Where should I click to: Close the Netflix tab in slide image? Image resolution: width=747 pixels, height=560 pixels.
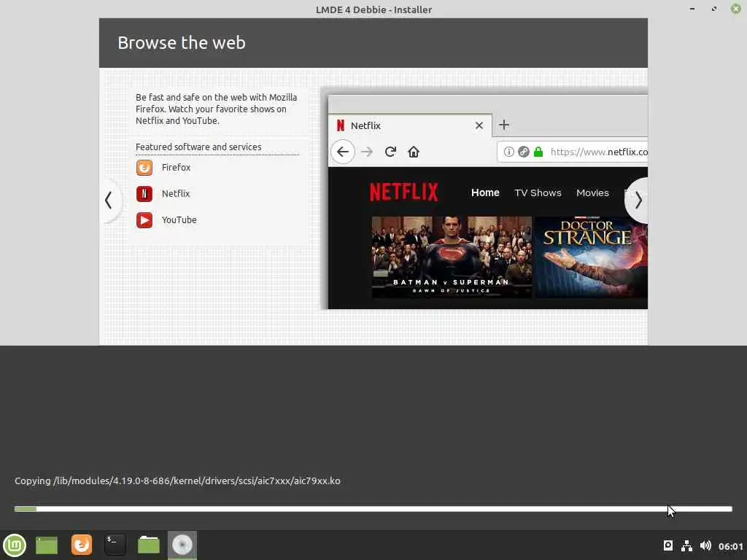tap(479, 125)
